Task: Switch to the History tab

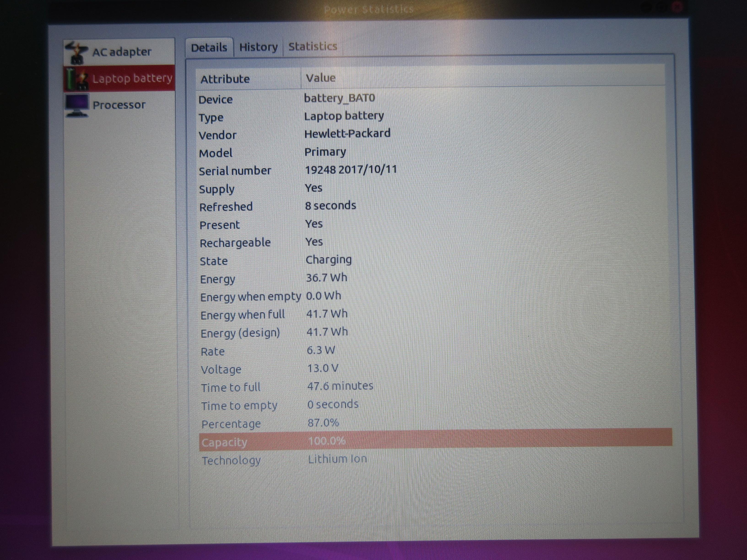Action: tap(258, 47)
